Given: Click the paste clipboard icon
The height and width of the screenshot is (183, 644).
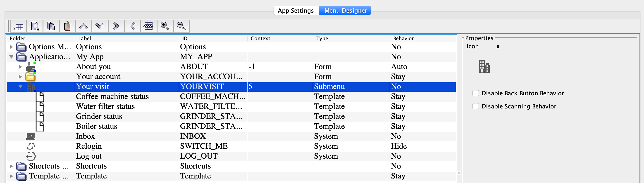Looking at the screenshot, I should point(67,26).
